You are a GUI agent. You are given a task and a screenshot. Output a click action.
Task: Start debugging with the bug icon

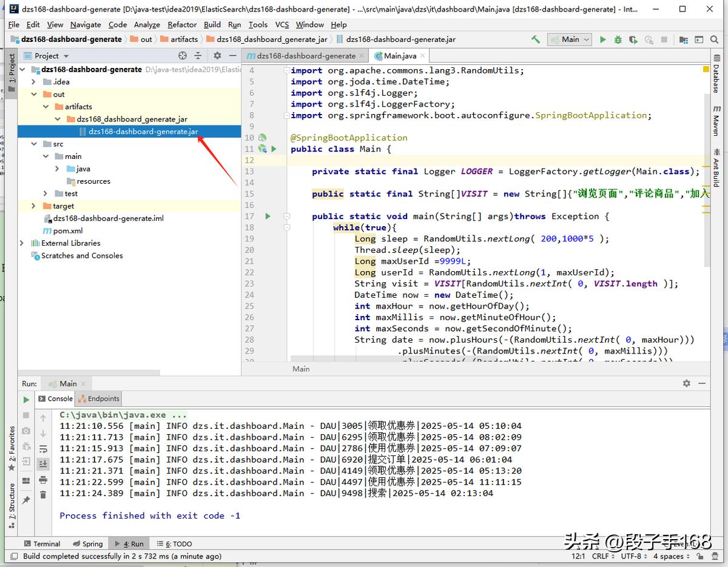pyautogui.click(x=618, y=39)
